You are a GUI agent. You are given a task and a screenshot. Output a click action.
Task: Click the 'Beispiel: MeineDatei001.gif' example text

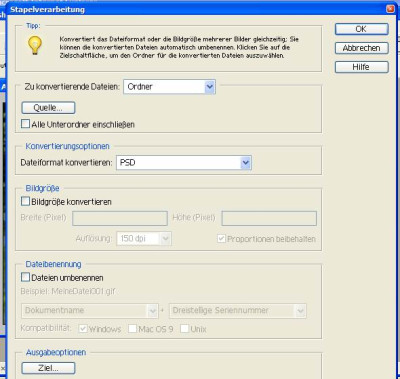click(x=68, y=291)
